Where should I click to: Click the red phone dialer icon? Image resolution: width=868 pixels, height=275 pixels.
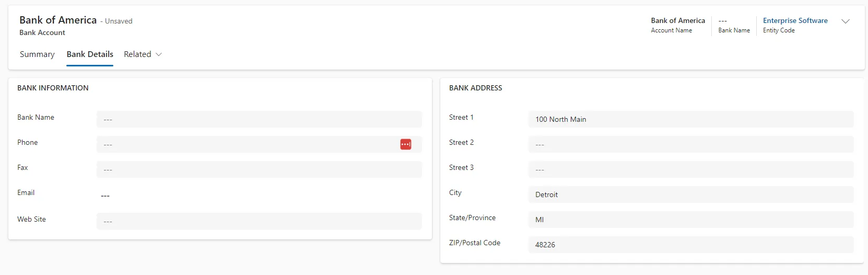406,144
